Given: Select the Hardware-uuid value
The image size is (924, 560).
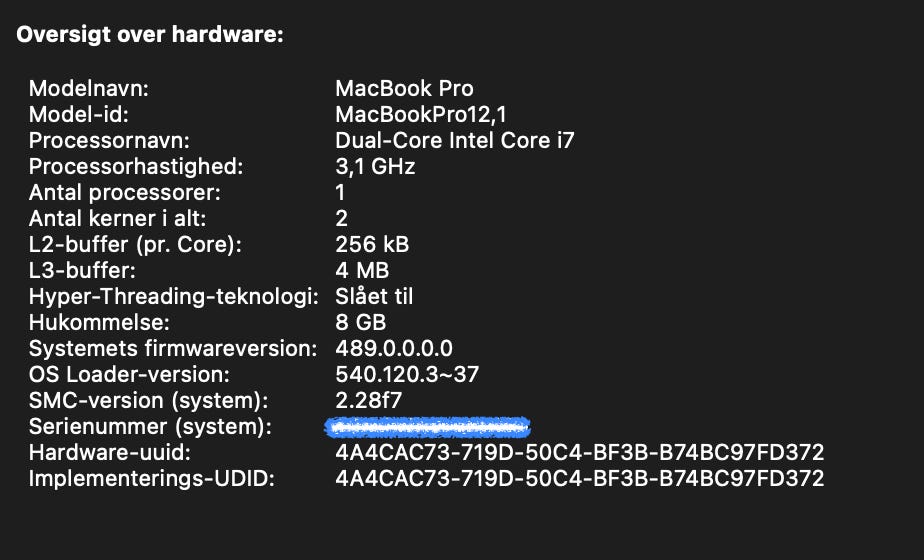Looking at the screenshot, I should [x=580, y=452].
